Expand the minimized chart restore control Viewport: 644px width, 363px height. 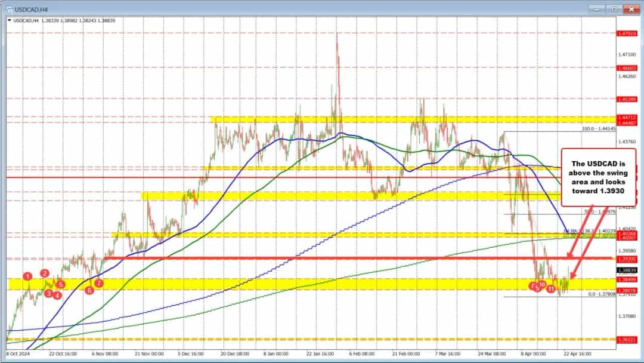[x=614, y=9]
